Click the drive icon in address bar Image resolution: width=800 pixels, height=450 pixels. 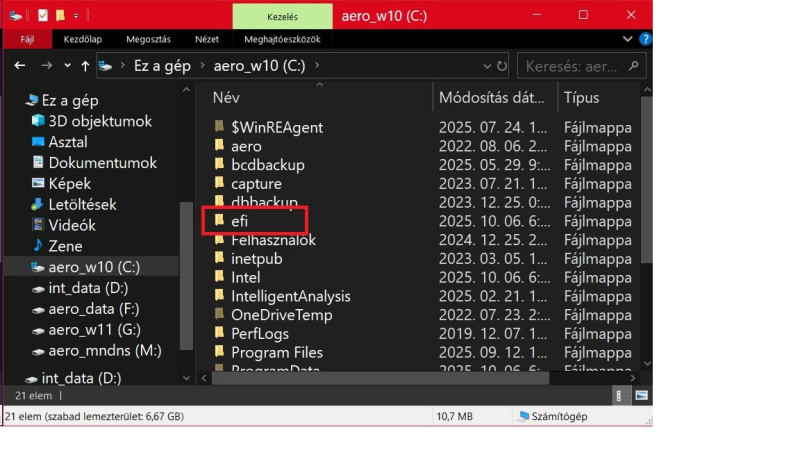pos(106,66)
